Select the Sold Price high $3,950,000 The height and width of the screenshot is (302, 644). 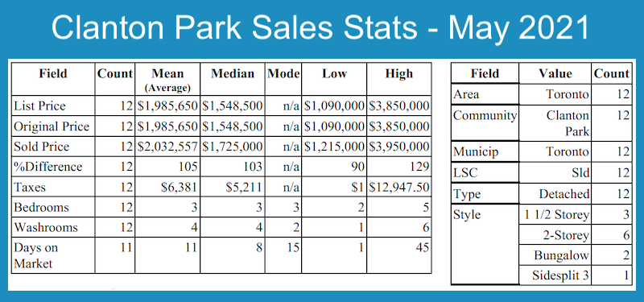[x=399, y=147]
